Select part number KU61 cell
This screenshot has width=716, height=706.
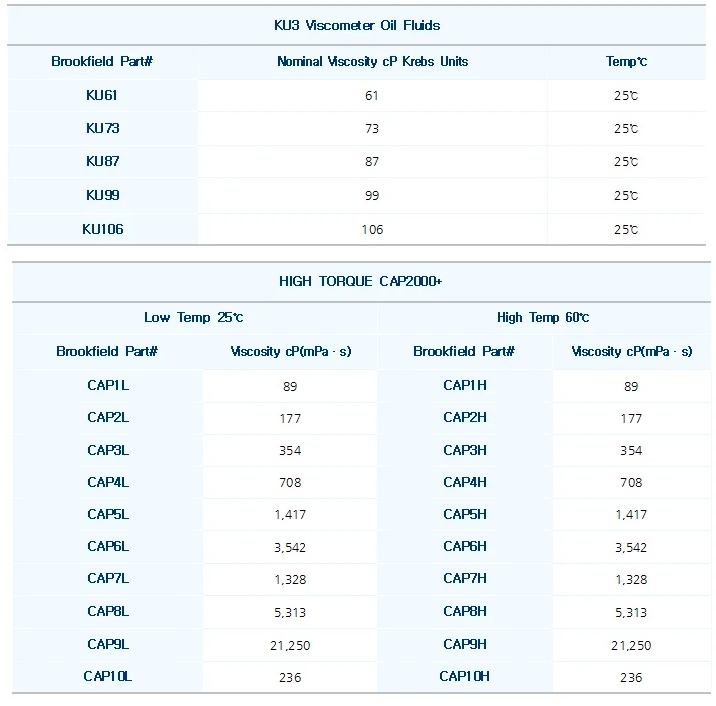(102, 95)
